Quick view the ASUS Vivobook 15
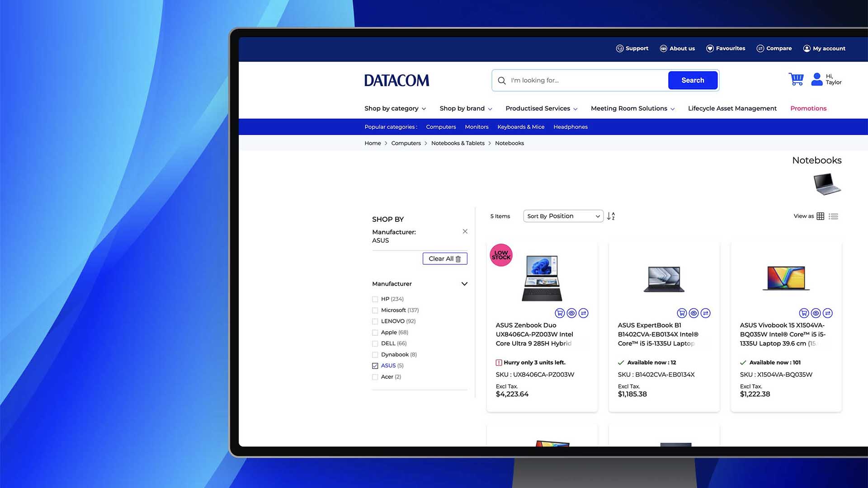The width and height of the screenshot is (868, 488). [x=816, y=313]
